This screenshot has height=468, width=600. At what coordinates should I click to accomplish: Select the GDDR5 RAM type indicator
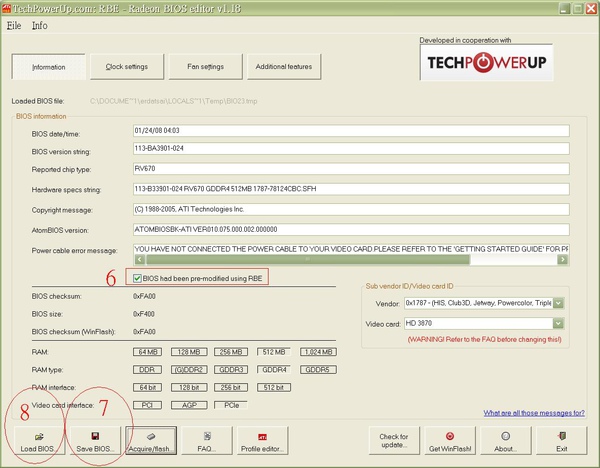coord(318,370)
